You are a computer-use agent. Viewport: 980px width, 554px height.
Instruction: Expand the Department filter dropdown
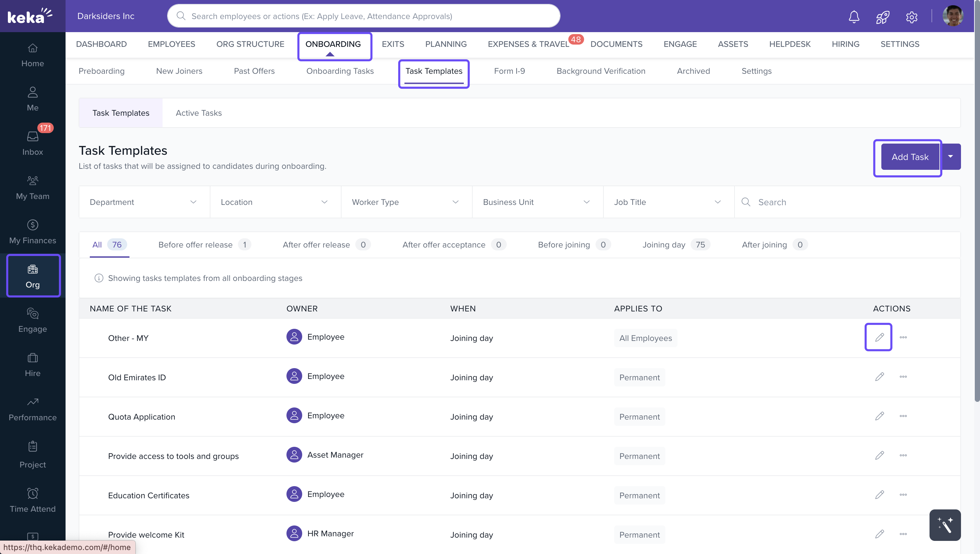[x=144, y=202]
